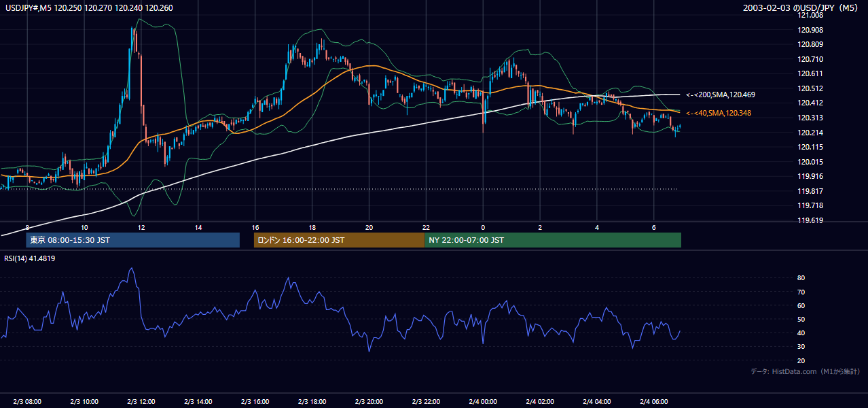The height and width of the screenshot is (408, 868).
Task: Click the 2/3 18:00 time label
Action: click(312, 402)
